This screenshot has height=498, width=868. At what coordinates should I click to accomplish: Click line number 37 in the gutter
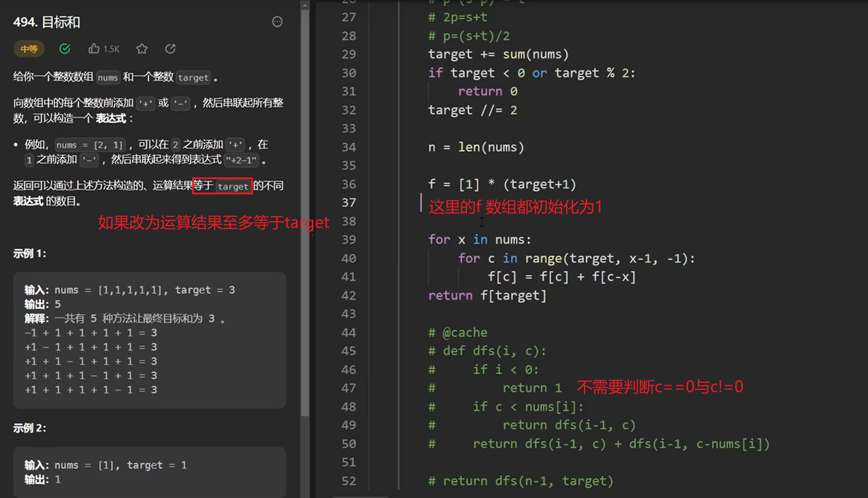348,203
